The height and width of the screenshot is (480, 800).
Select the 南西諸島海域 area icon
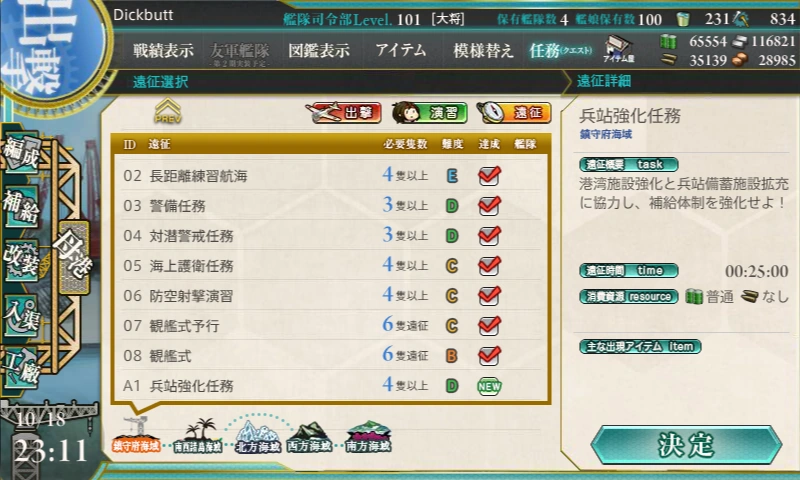(x=198, y=437)
